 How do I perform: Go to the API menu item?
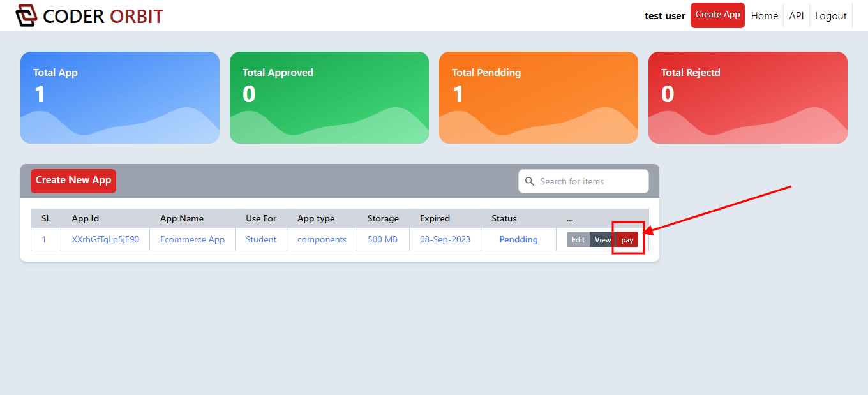(x=796, y=16)
